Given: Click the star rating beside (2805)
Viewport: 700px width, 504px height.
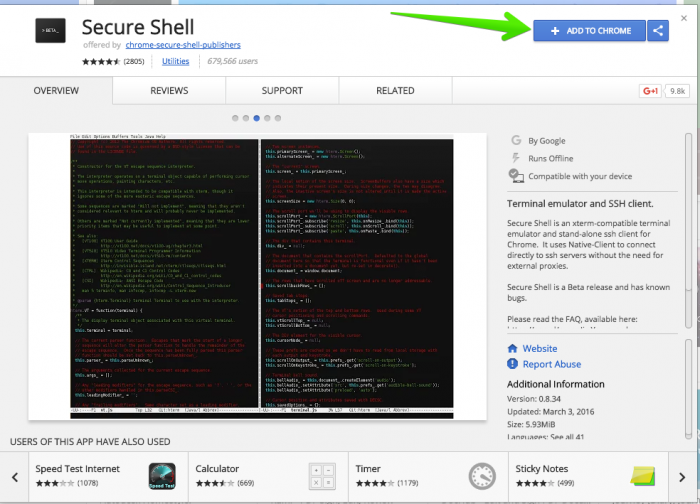Looking at the screenshot, I should [x=101, y=62].
